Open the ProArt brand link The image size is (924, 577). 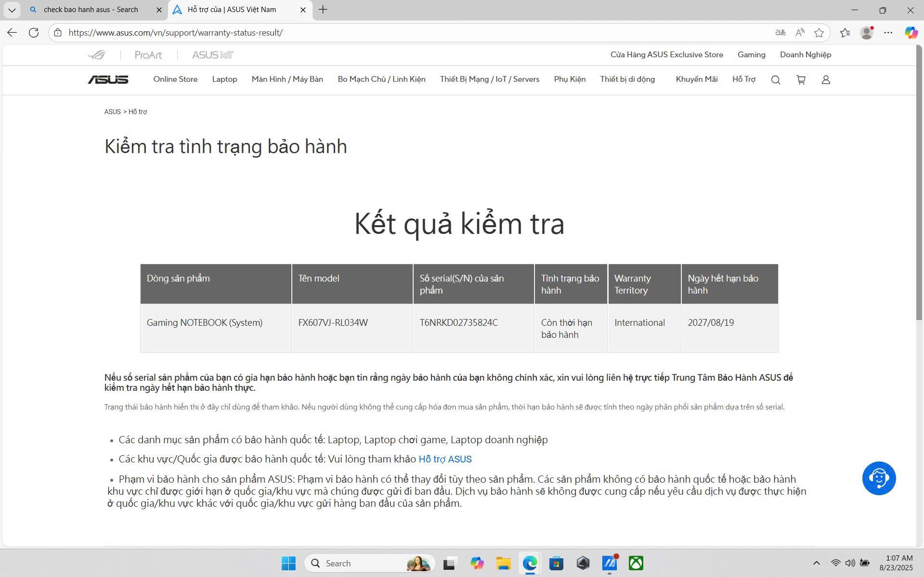coord(148,55)
